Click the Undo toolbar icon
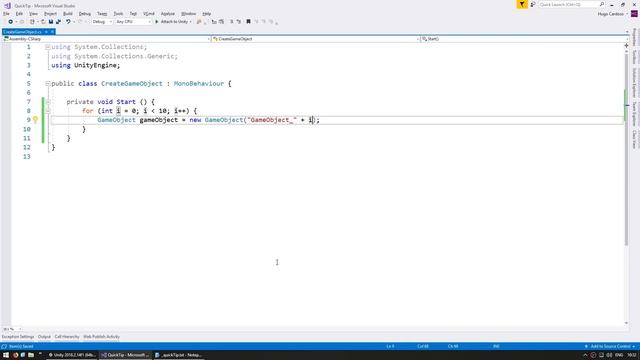640x360 pixels. coord(68,22)
